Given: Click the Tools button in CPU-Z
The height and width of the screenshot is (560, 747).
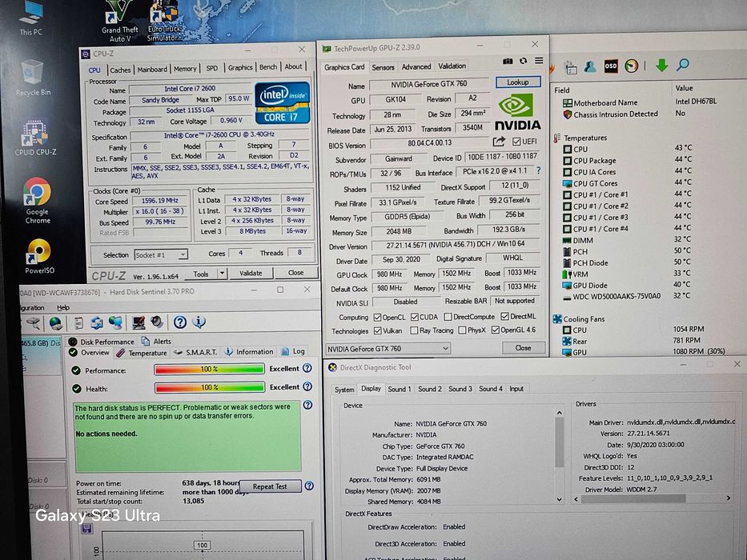Looking at the screenshot, I should [x=201, y=274].
